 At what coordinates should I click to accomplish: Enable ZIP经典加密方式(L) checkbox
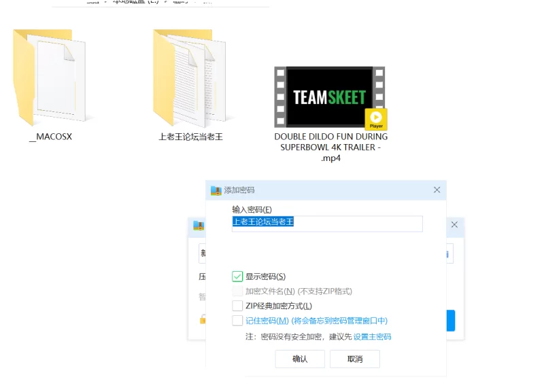[x=237, y=306]
